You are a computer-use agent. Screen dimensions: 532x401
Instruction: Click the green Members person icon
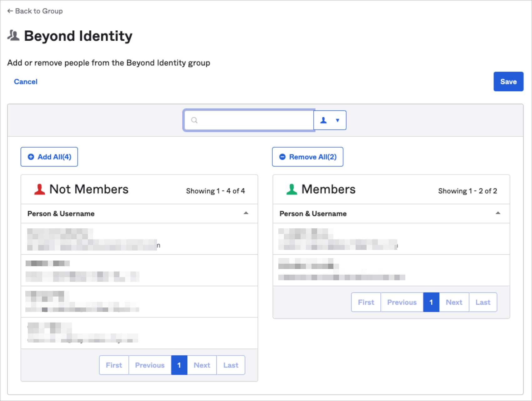pos(292,189)
